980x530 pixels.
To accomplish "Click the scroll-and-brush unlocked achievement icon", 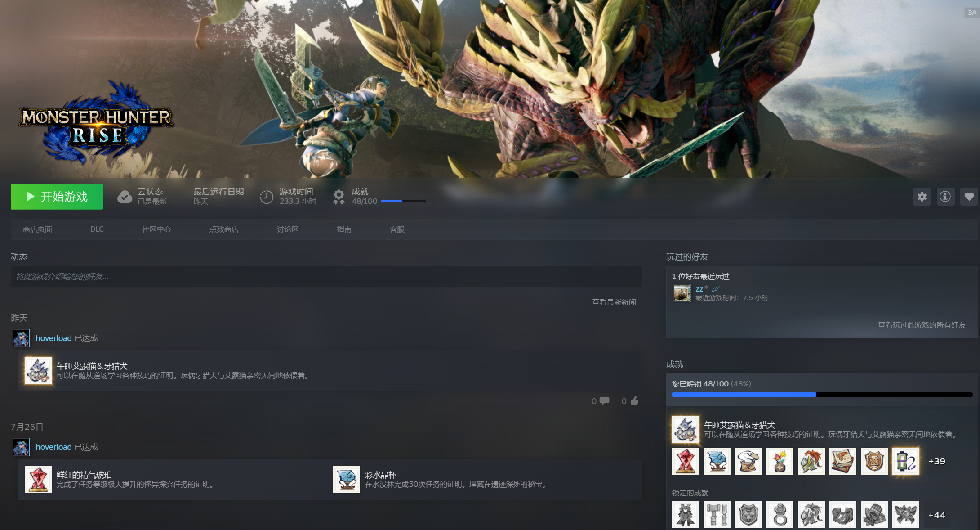I will tap(748, 461).
